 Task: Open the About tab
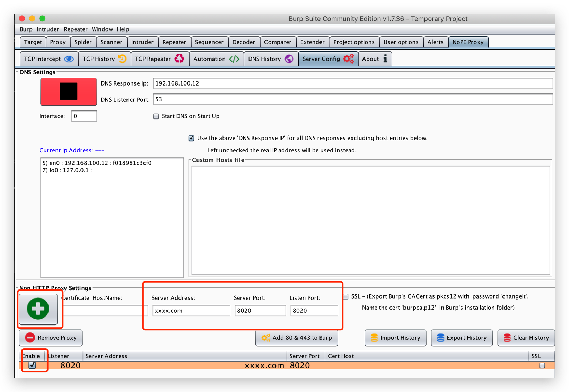pyautogui.click(x=375, y=59)
